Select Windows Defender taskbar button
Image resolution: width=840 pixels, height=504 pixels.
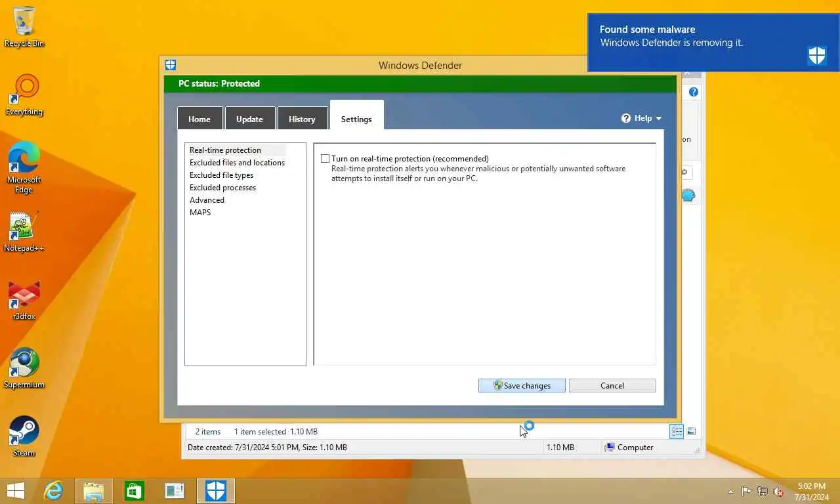[x=216, y=490]
